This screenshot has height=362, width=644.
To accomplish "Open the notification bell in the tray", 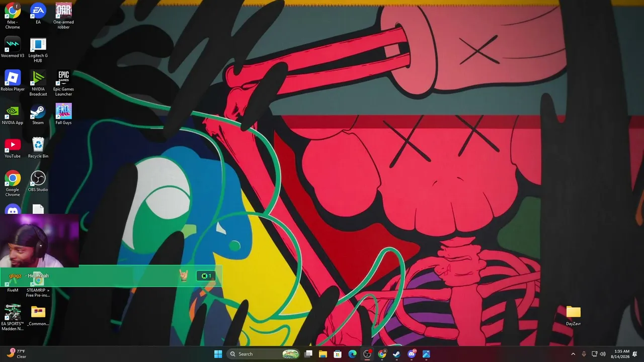I will tap(635, 354).
